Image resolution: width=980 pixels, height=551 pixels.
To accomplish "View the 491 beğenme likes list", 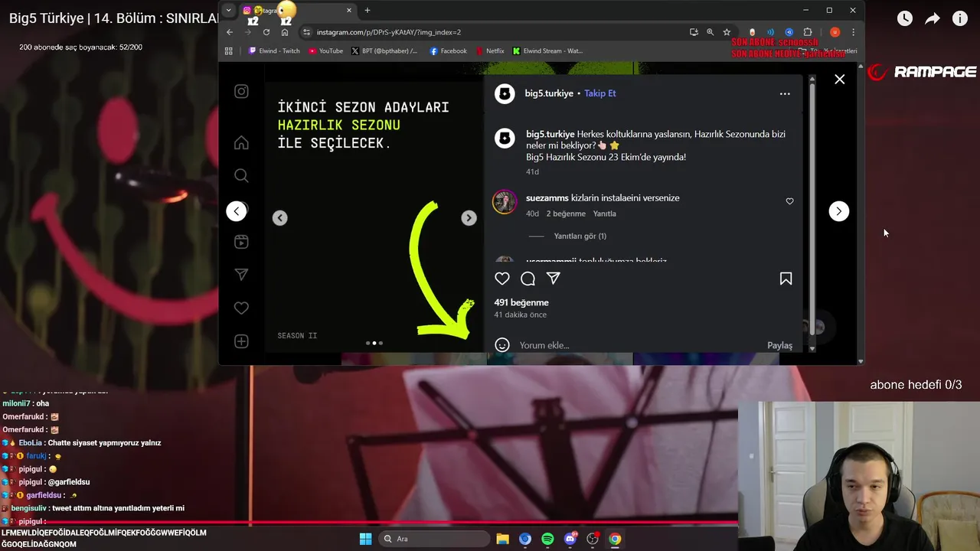I will [521, 302].
